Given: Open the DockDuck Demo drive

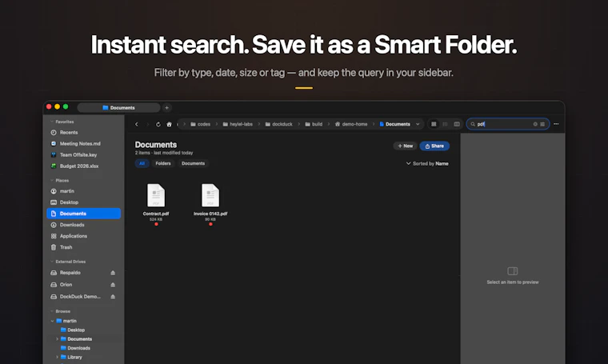Looking at the screenshot, I should click(x=76, y=297).
